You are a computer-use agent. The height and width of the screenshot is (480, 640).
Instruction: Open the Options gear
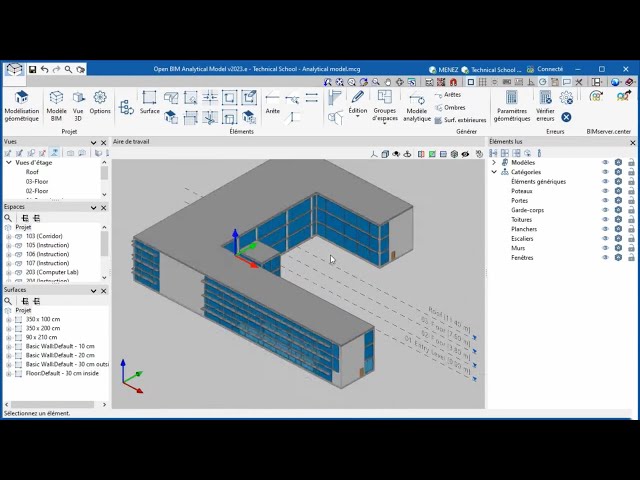[x=100, y=103]
